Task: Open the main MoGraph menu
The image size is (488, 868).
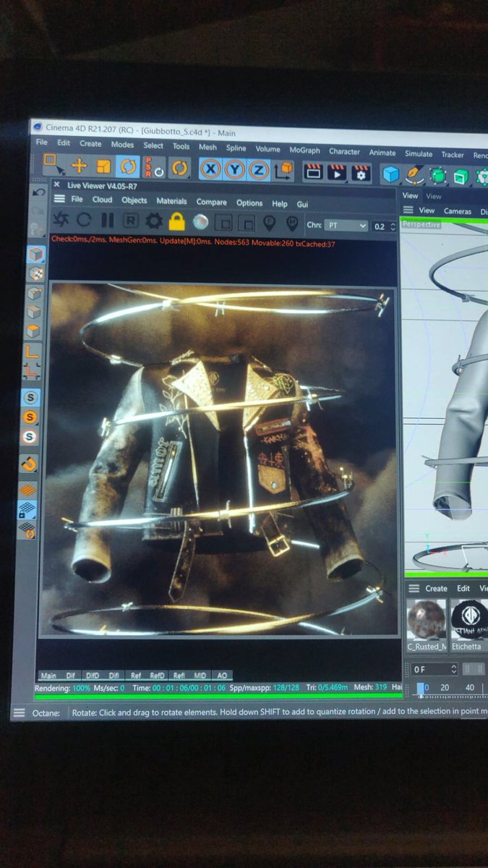Action: pyautogui.click(x=304, y=150)
